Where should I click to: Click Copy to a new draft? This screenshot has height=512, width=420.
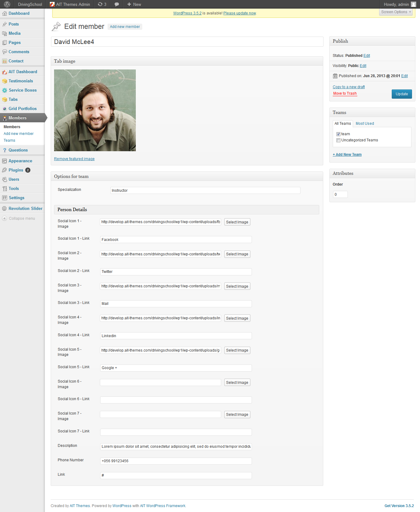[x=349, y=87]
